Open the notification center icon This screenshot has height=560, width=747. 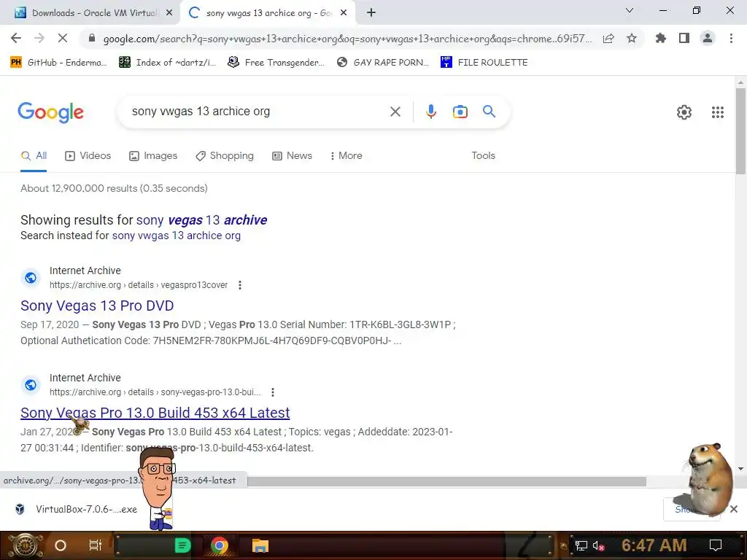716,545
